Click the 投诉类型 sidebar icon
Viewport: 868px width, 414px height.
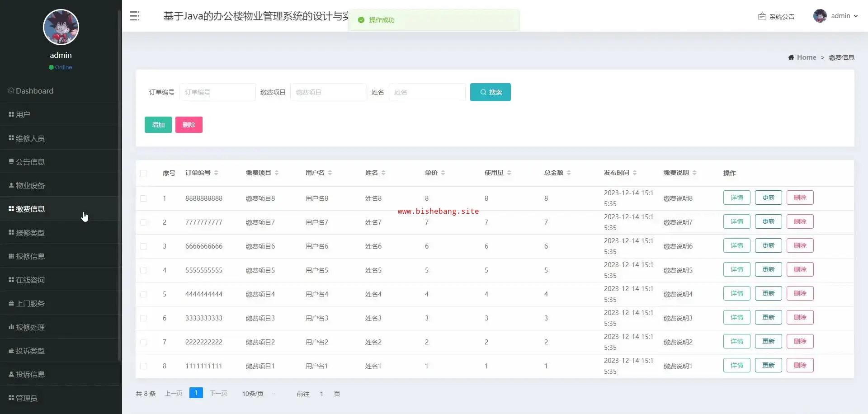pos(11,351)
